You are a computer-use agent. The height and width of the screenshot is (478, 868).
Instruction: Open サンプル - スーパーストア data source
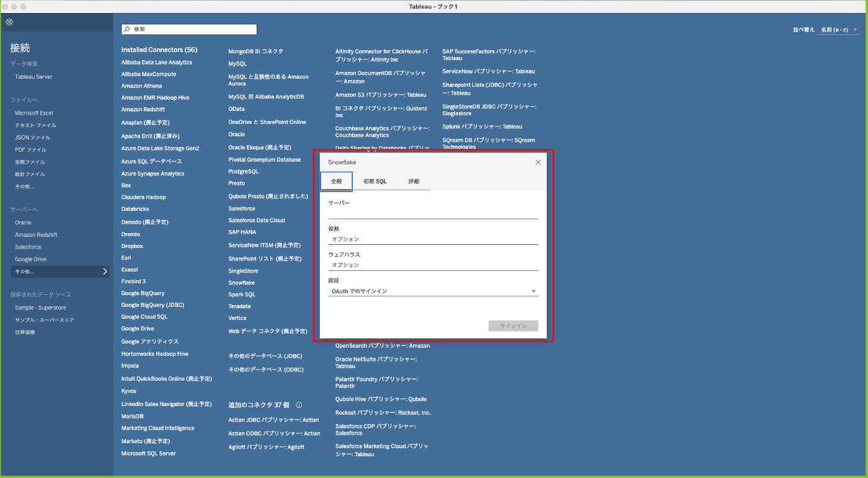pos(45,320)
